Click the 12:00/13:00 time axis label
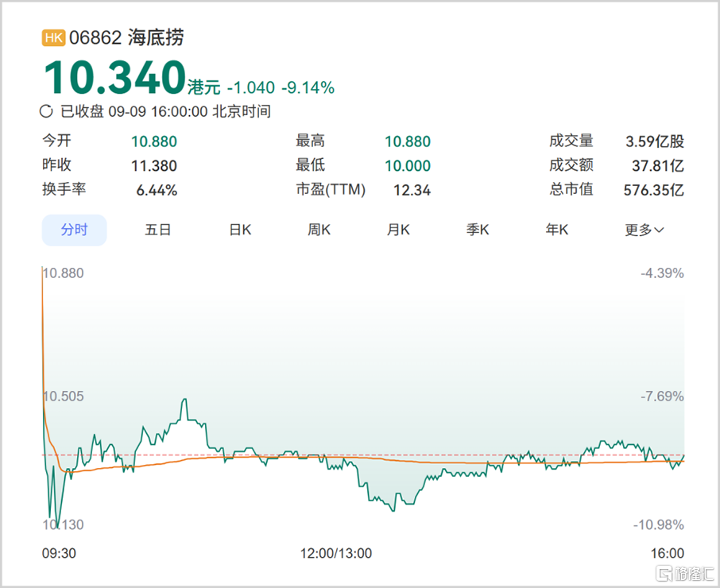This screenshot has width=720, height=588. pos(336,554)
